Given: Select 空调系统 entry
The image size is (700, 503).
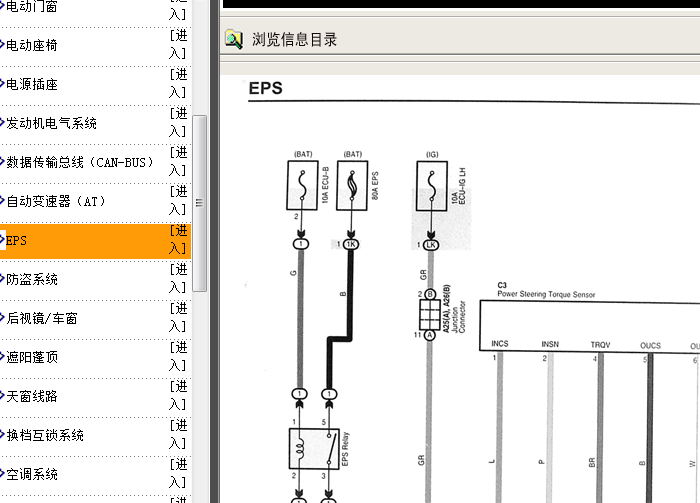Looking at the screenshot, I should (x=32, y=474).
